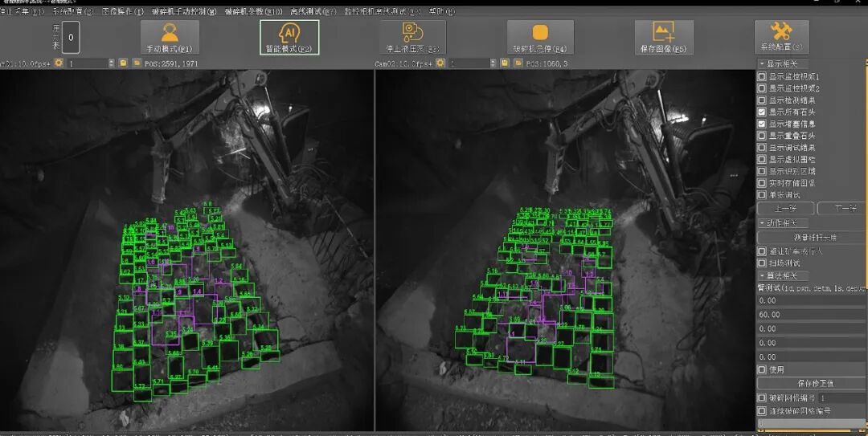This screenshot has height=436, width=868.
Task: Click the pressure gauge value box
Action: click(70, 38)
